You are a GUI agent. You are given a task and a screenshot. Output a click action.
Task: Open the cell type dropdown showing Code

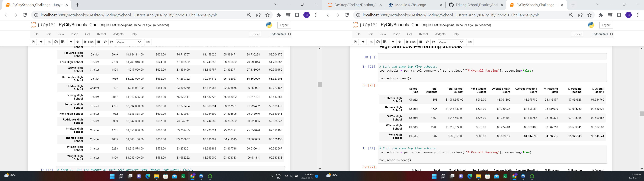(129, 42)
